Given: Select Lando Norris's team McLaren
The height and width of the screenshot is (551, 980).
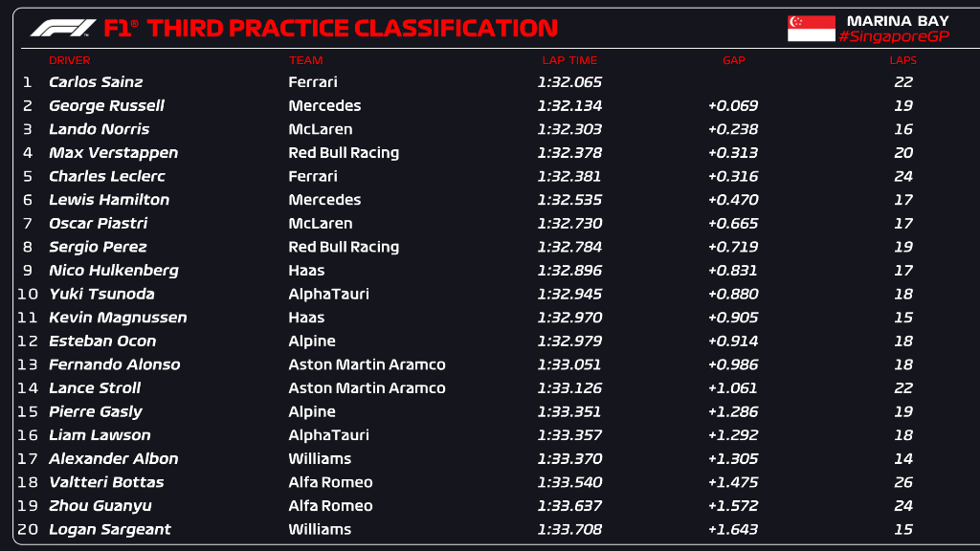Looking at the screenshot, I should point(320,129).
